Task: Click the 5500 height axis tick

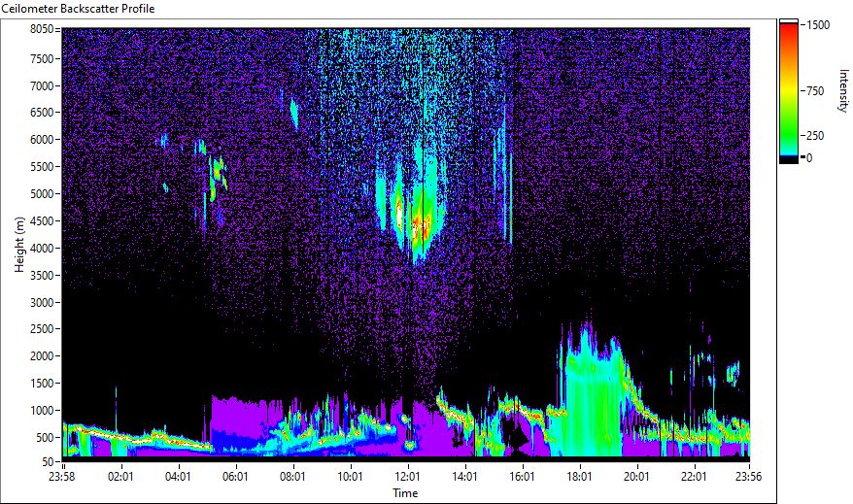Action: pyautogui.click(x=42, y=167)
